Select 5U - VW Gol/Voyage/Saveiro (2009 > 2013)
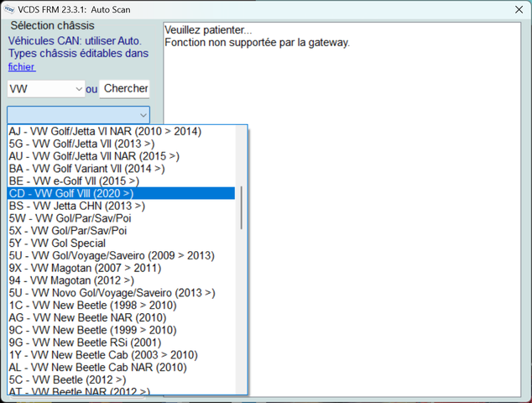Screen dimensions: 532x403 click(x=121, y=255)
